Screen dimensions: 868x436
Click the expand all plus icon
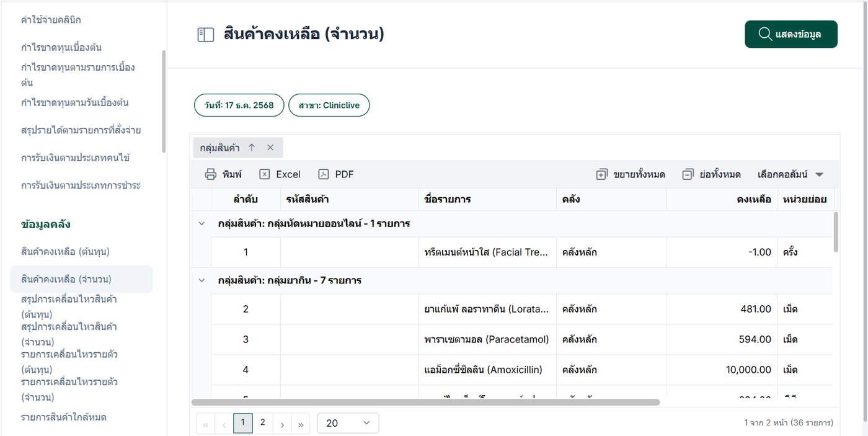pyautogui.click(x=601, y=175)
